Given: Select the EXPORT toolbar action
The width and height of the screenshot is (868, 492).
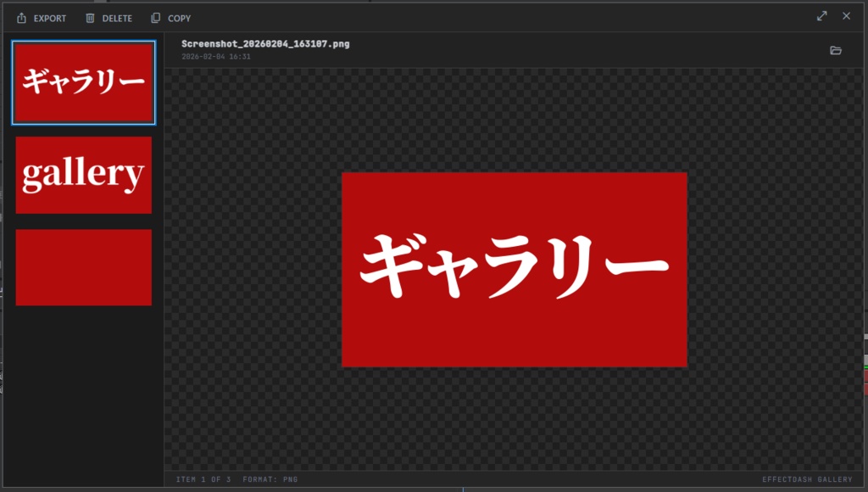Looking at the screenshot, I should 49,18.
